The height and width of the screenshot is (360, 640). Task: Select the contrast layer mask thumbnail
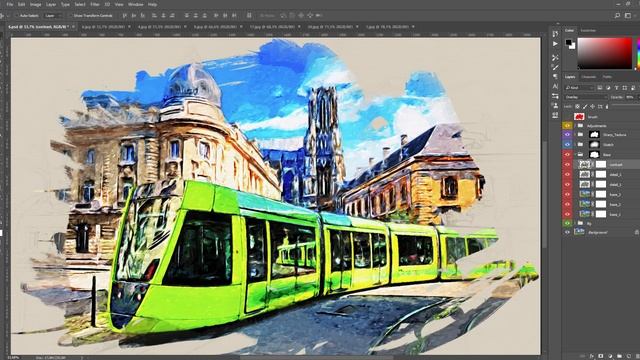tap(601, 164)
